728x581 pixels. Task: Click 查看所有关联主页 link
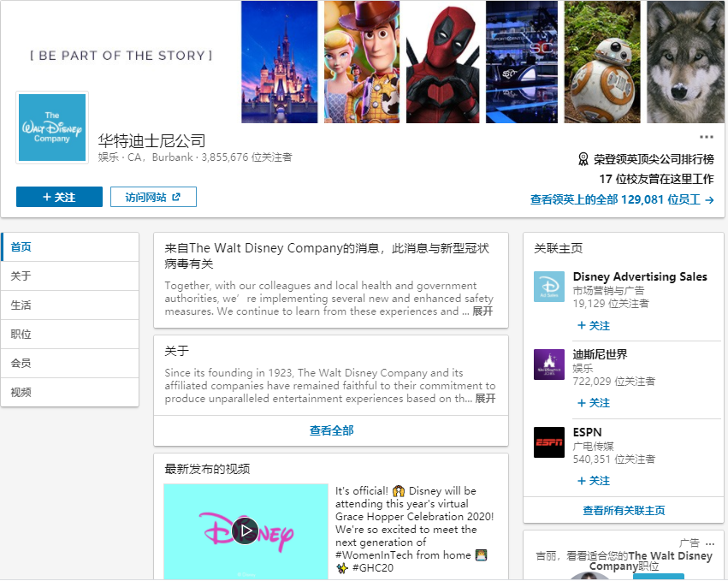click(624, 510)
